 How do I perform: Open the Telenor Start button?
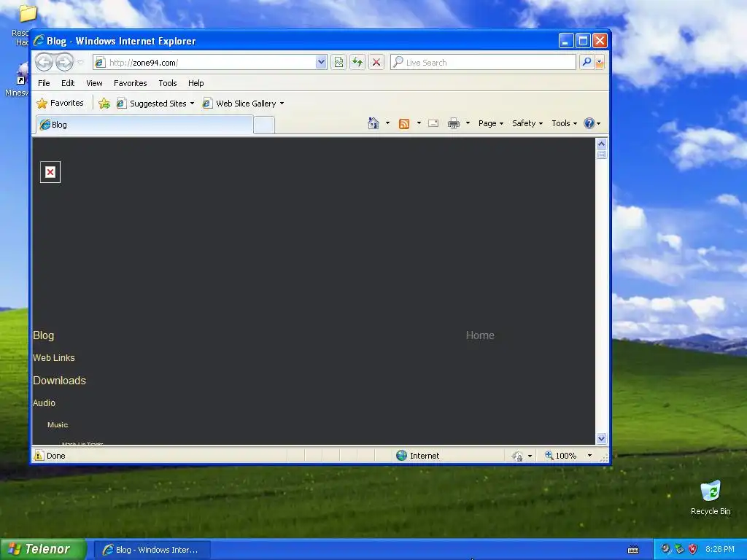click(x=43, y=550)
